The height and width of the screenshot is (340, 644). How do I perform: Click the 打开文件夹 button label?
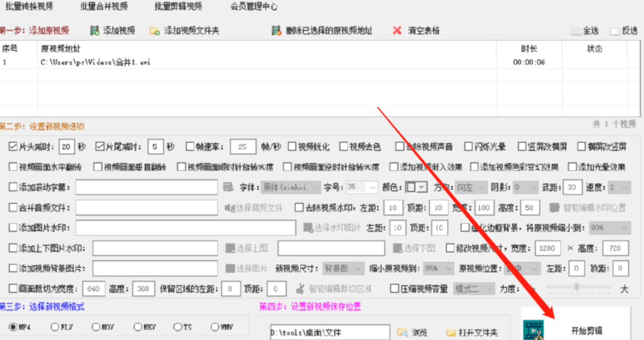point(478,332)
